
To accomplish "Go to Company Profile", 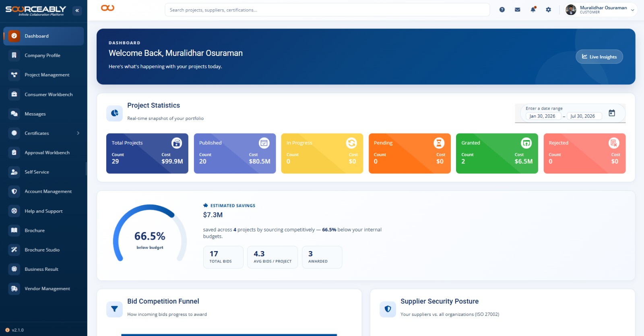I will (x=43, y=56).
